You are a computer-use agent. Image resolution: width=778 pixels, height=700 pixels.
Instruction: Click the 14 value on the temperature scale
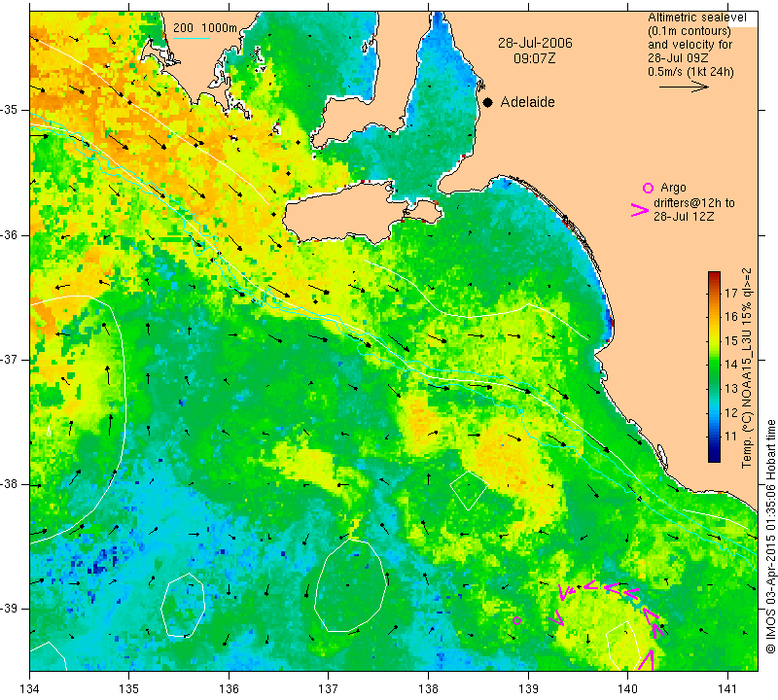731,365
